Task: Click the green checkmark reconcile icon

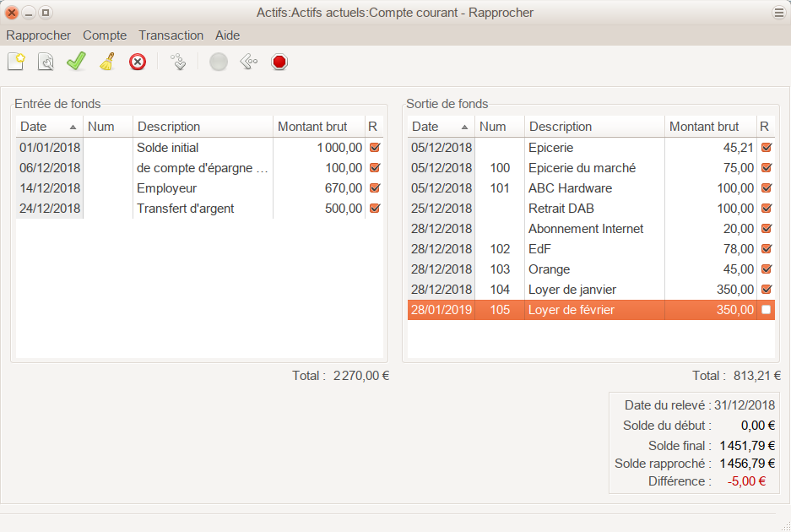Action: [x=76, y=62]
